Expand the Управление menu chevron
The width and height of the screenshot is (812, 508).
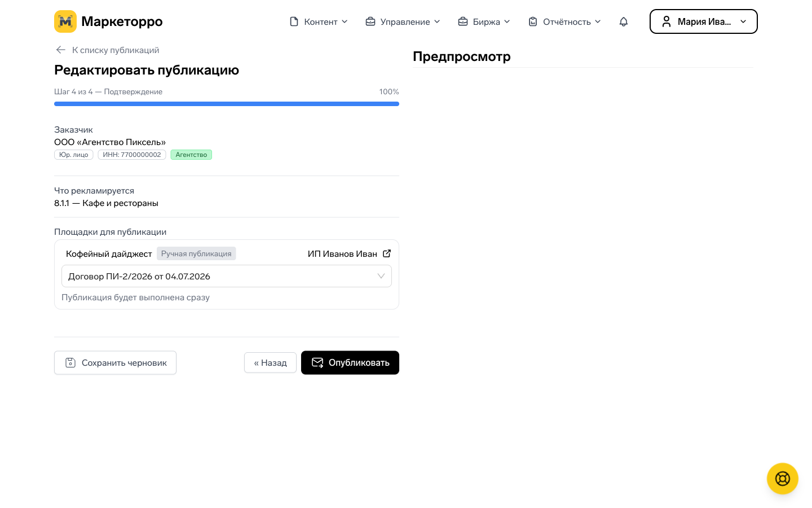point(437,21)
